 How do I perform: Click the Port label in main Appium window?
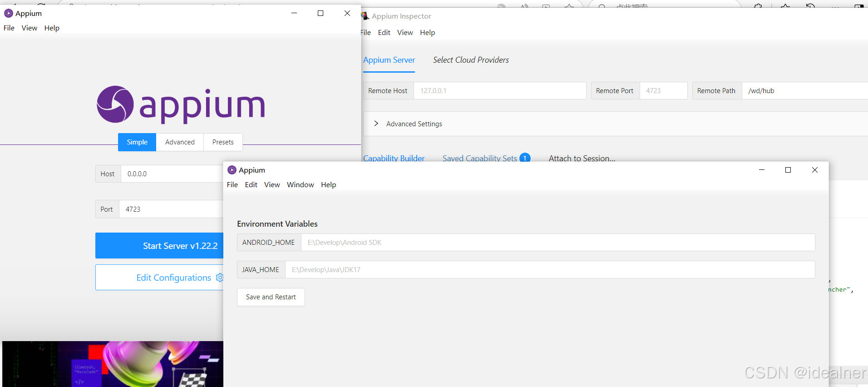pos(107,209)
